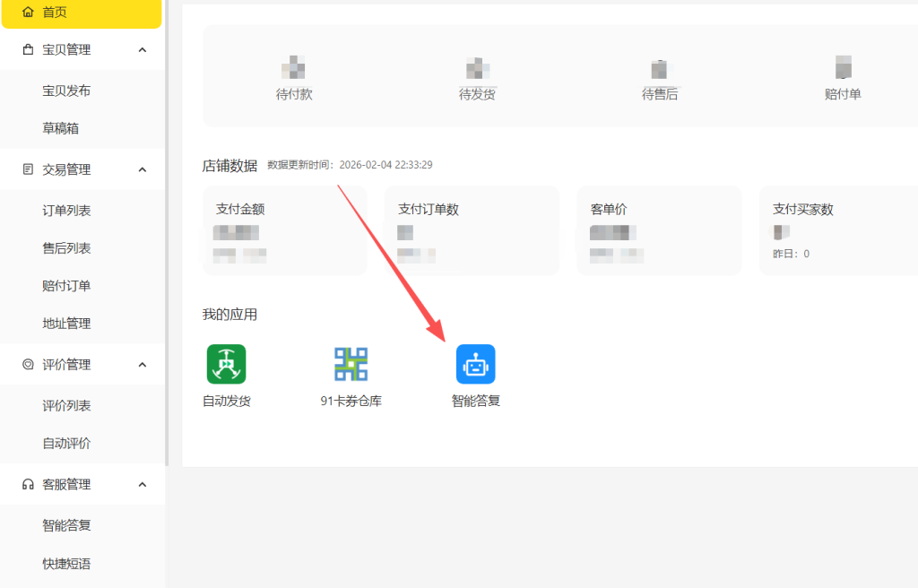Screen dimensions: 918x588
Task: Launch the 智能答复 robot icon
Action: pos(475,364)
